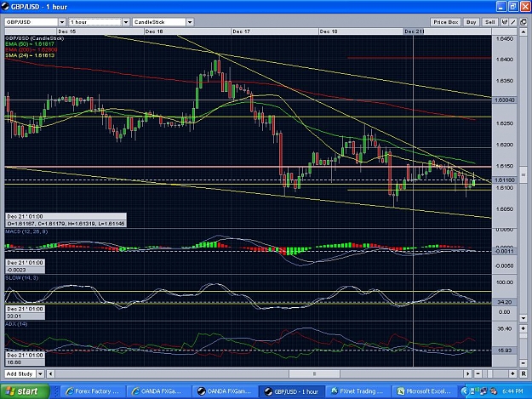Viewport: 532px width, 399px height.
Task: Click the system clock 6:44 PM
Action: point(512,391)
